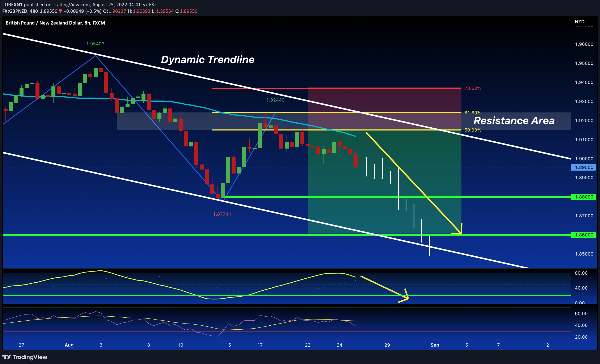
Task: Click the 'Aug' date label on time axis
Action: (x=69, y=345)
